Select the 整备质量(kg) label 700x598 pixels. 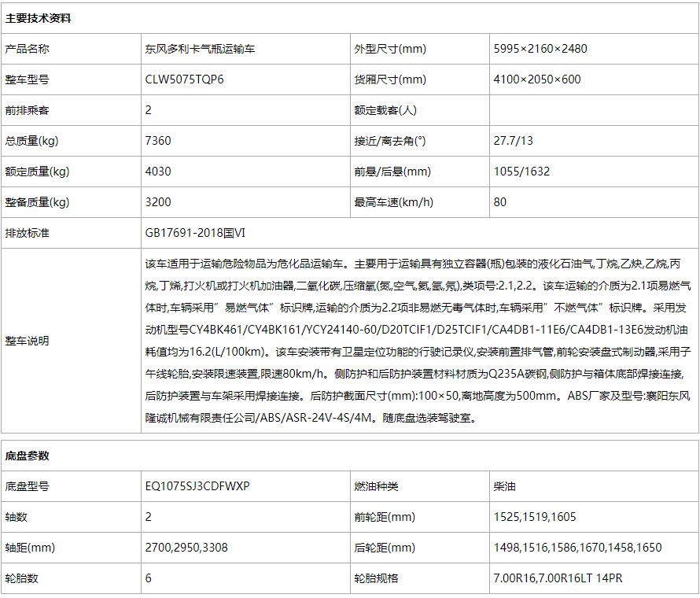[x=37, y=202]
